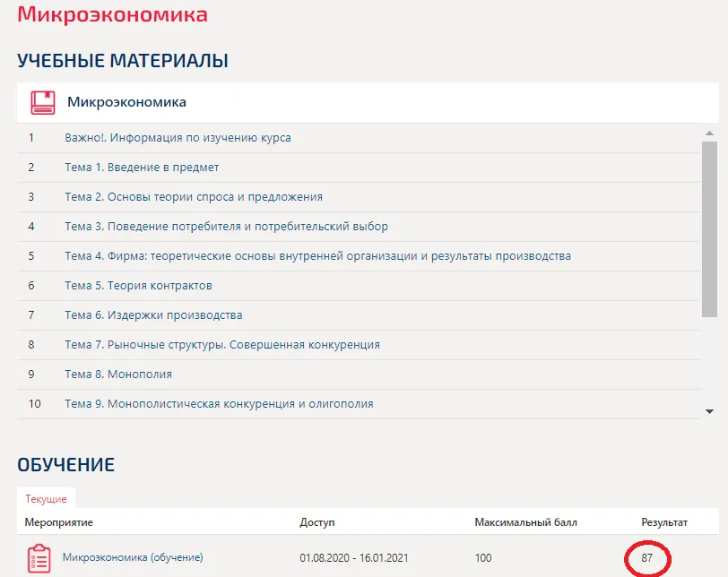Viewport: 728px width, 577px height.
Task: Click the materials list scrollbar thumb
Action: coord(709,228)
